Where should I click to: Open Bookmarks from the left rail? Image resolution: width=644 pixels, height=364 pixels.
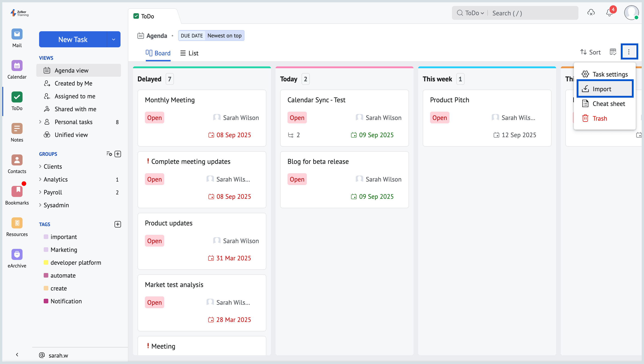click(x=17, y=192)
